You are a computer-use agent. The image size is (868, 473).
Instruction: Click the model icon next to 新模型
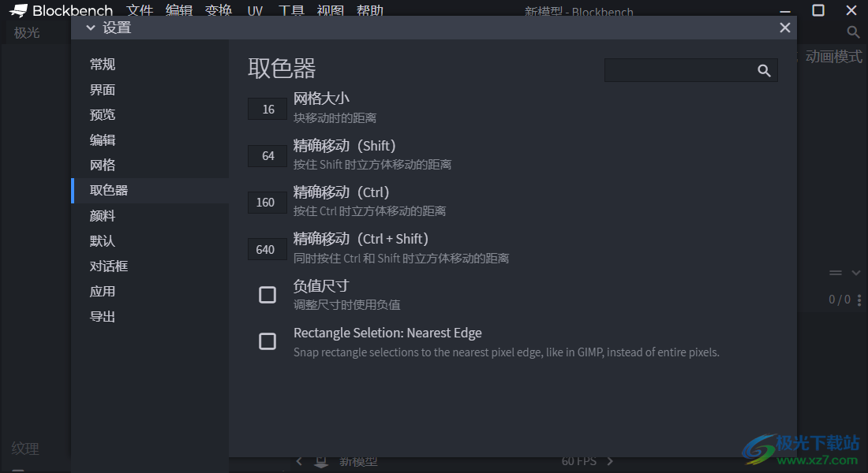(321, 461)
